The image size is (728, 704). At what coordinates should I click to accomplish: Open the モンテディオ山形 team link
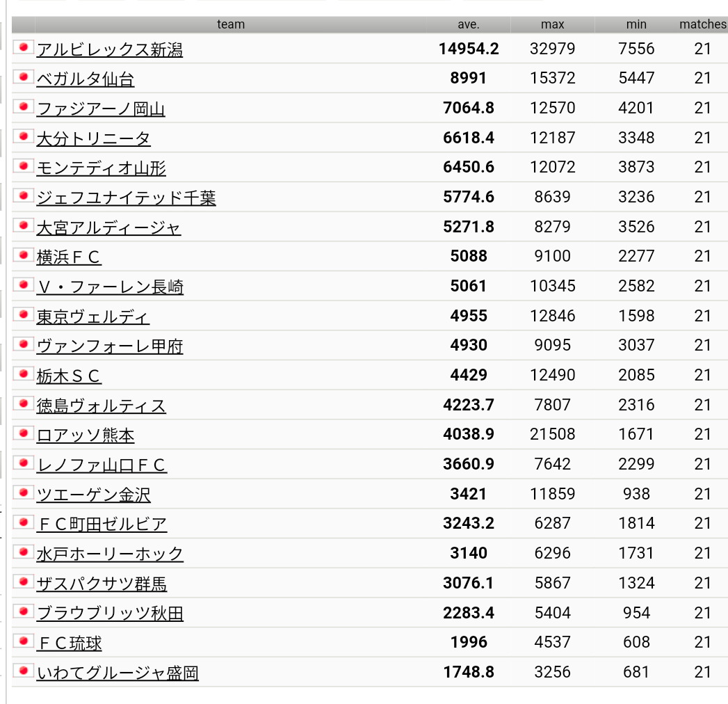point(102,168)
